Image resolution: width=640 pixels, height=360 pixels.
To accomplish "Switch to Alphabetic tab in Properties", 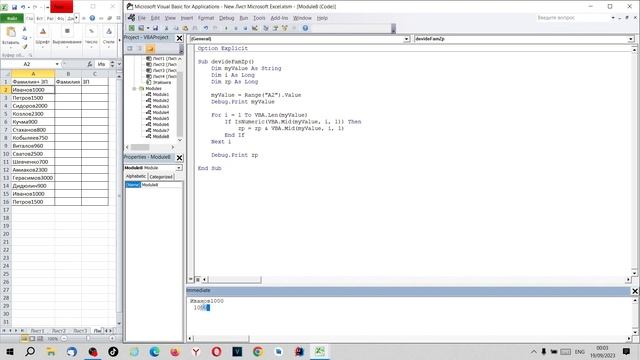I will 136,176.
